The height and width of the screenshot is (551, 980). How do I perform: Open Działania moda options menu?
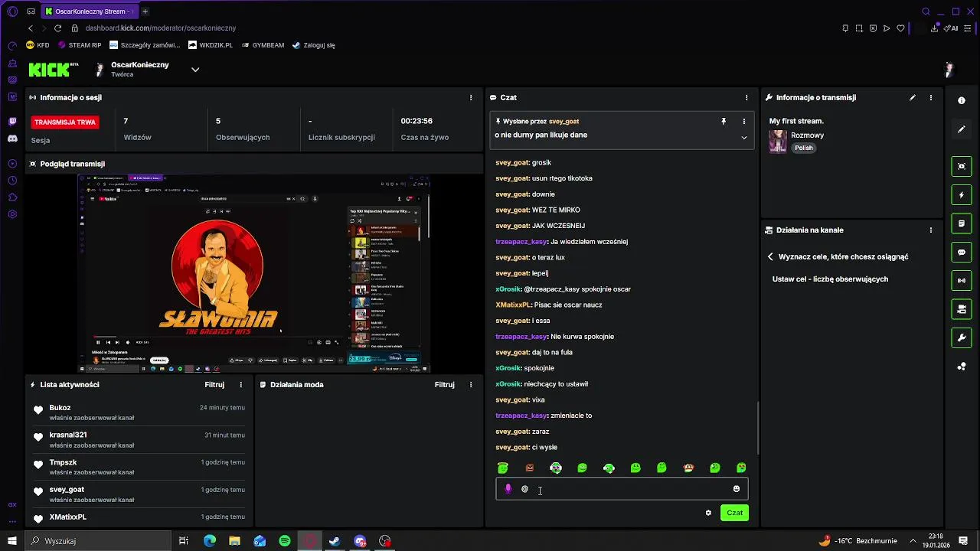tap(471, 385)
